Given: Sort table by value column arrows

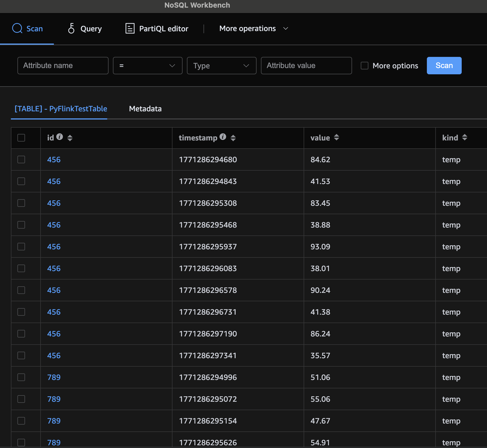Looking at the screenshot, I should point(337,137).
